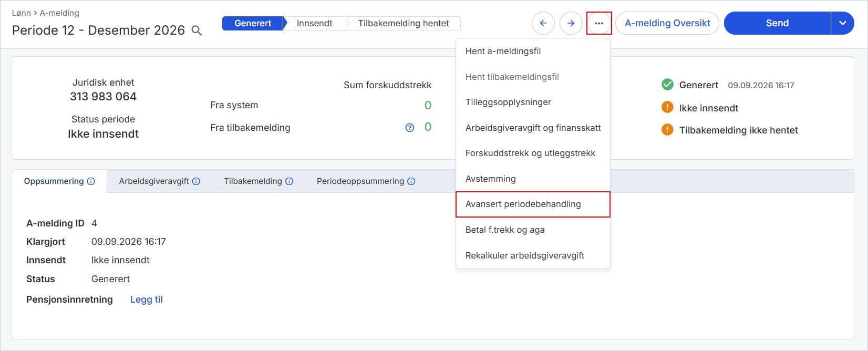This screenshot has height=351, width=868.
Task: Open Avansert periodebehandling menu item
Action: tap(533, 204)
